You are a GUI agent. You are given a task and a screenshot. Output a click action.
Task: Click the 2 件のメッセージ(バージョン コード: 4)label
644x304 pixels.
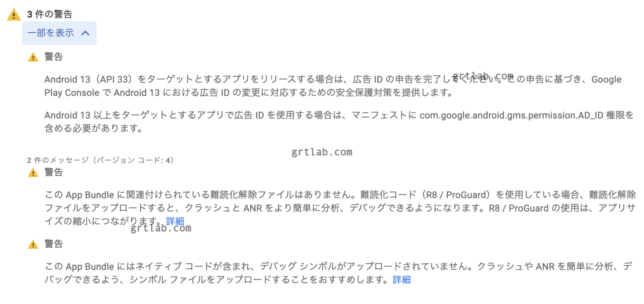click(x=101, y=160)
